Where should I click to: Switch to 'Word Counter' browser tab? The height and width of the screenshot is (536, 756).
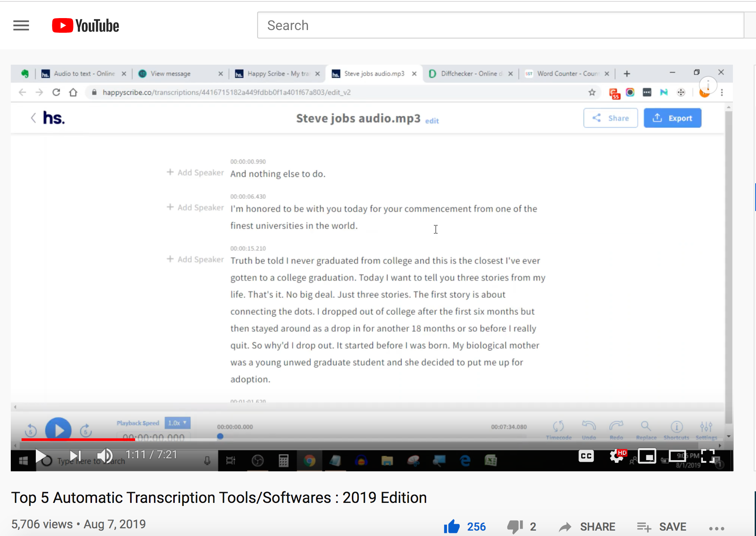click(x=567, y=74)
